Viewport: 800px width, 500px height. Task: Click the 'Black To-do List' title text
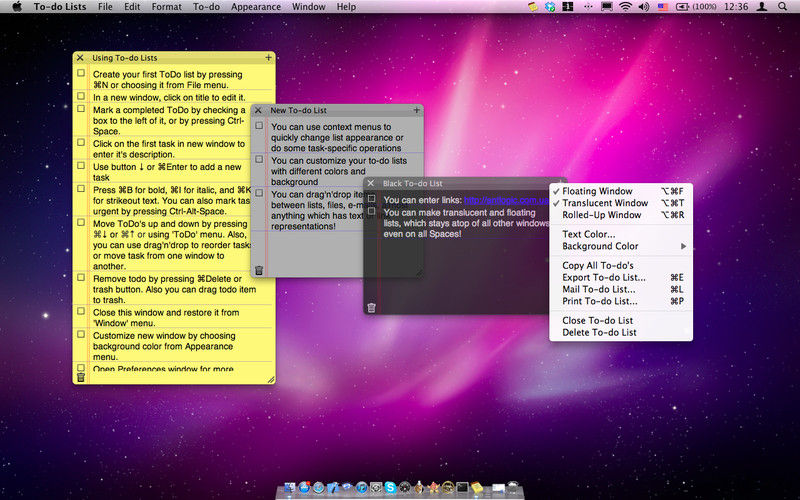[412, 183]
